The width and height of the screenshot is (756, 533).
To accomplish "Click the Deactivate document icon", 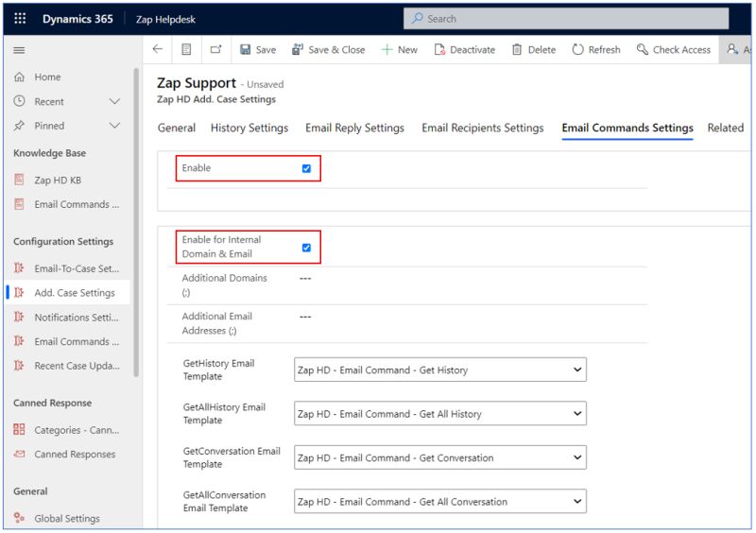I will [x=439, y=50].
